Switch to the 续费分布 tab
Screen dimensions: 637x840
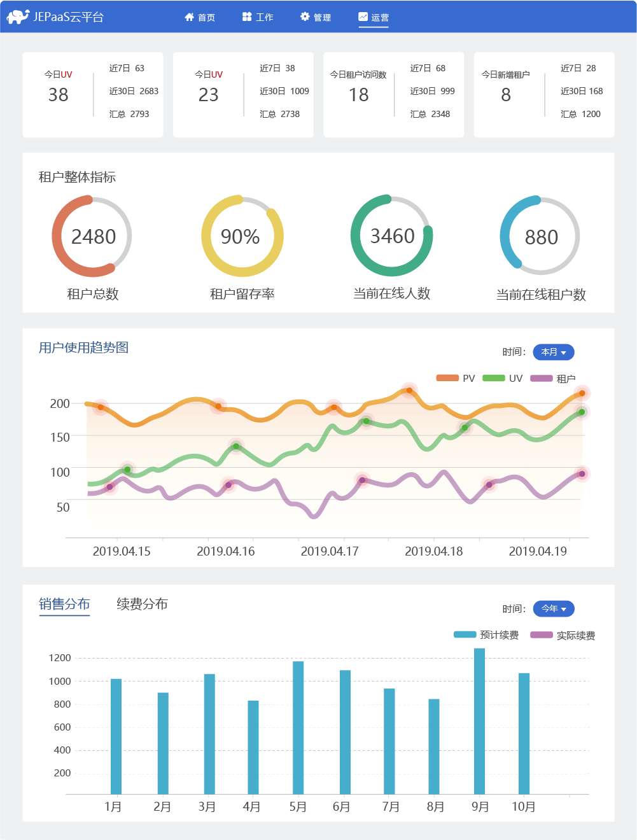click(x=142, y=604)
